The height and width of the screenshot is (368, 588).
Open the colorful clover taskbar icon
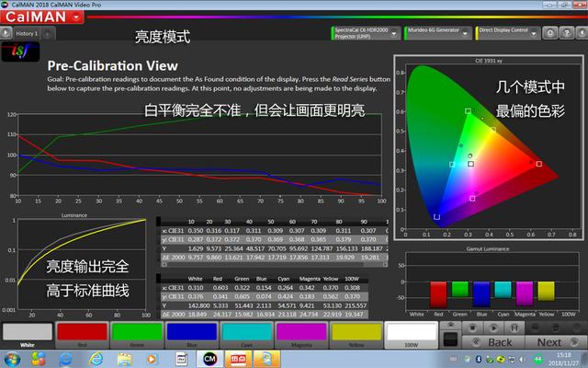(x=39, y=360)
